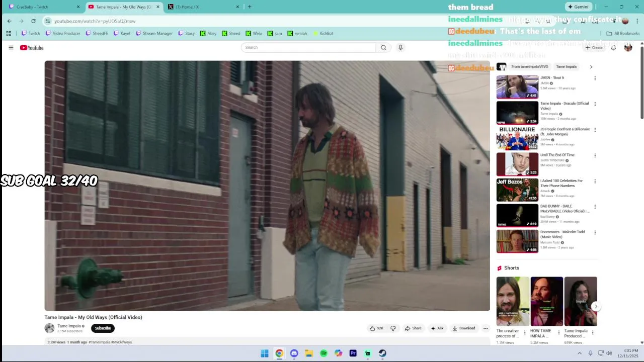Open the KickBot bookmark
The height and width of the screenshot is (362, 644).
323,33
